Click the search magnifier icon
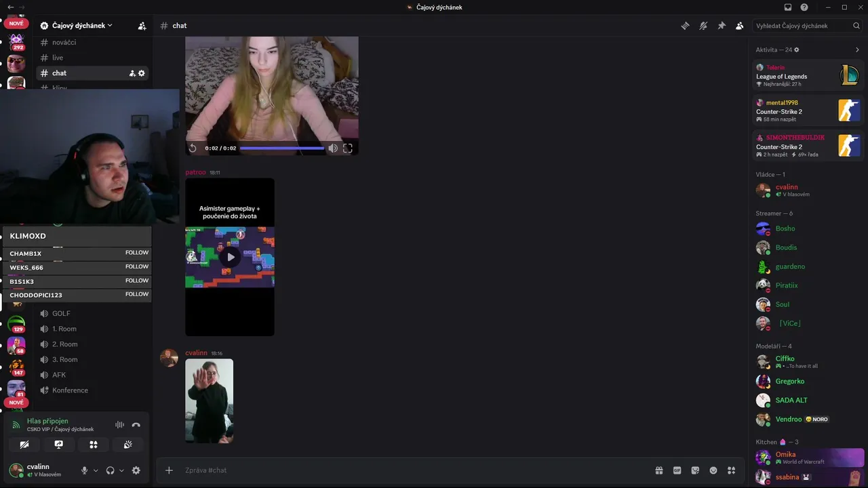This screenshot has width=868, height=488. (x=856, y=26)
